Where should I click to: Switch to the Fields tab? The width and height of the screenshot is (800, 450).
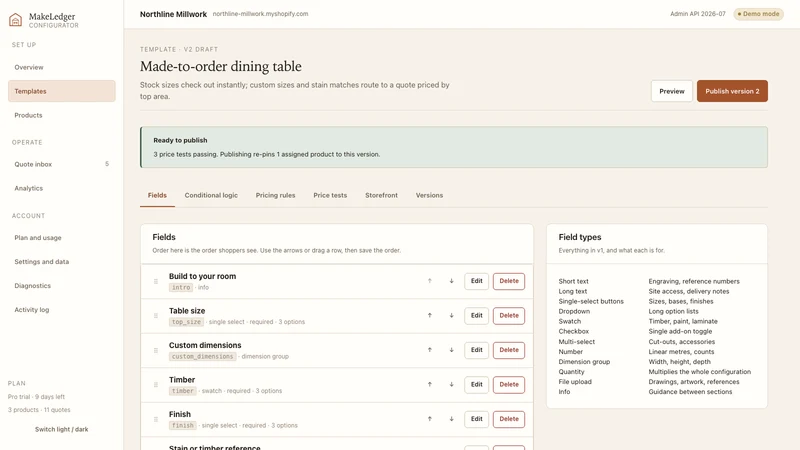coord(157,195)
